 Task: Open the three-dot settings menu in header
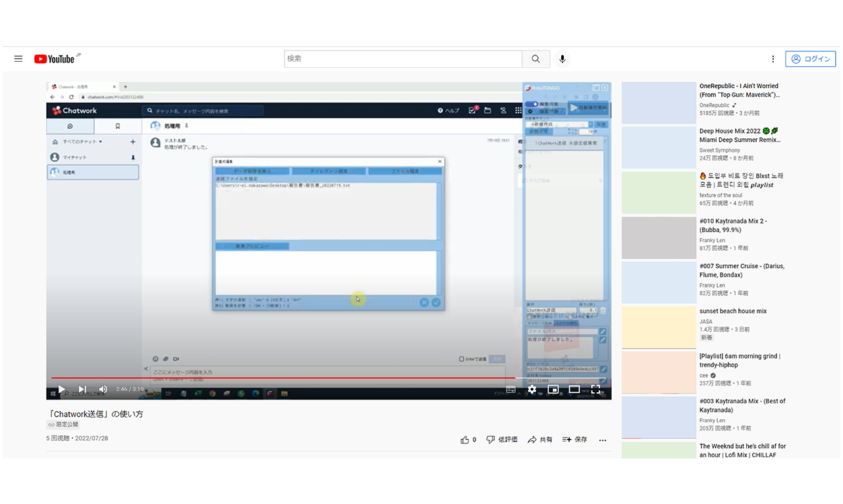pyautogui.click(x=773, y=59)
